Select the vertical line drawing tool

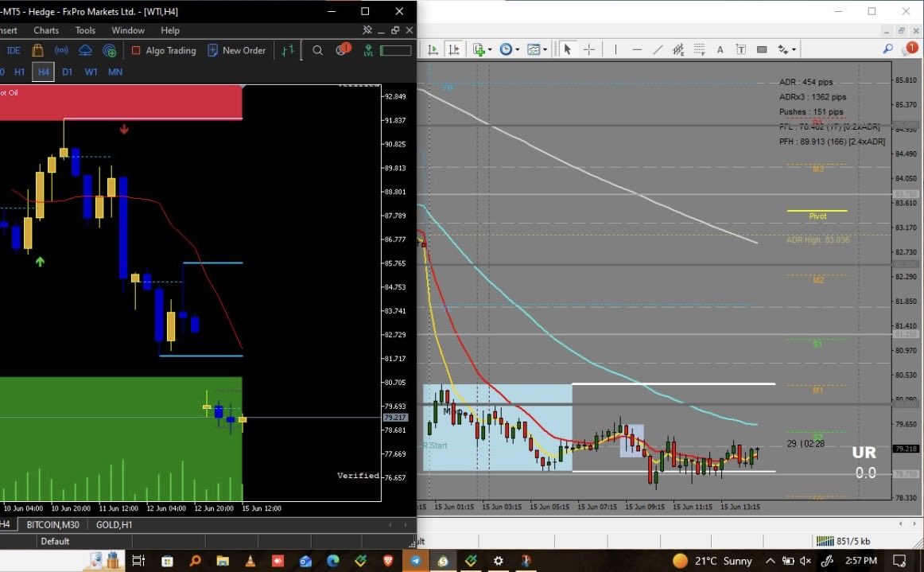(x=615, y=49)
